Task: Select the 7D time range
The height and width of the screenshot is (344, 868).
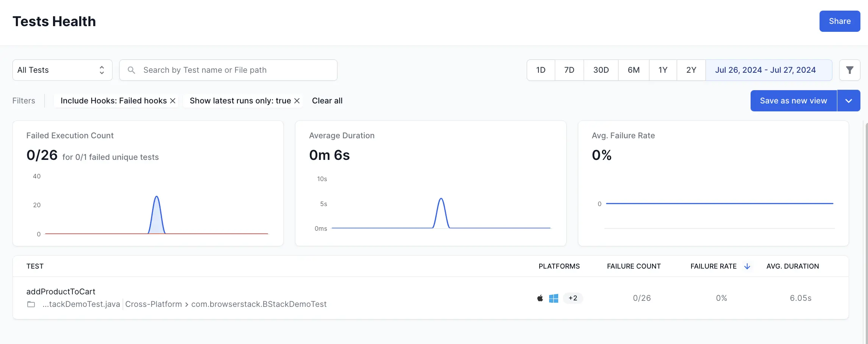Action: point(569,70)
